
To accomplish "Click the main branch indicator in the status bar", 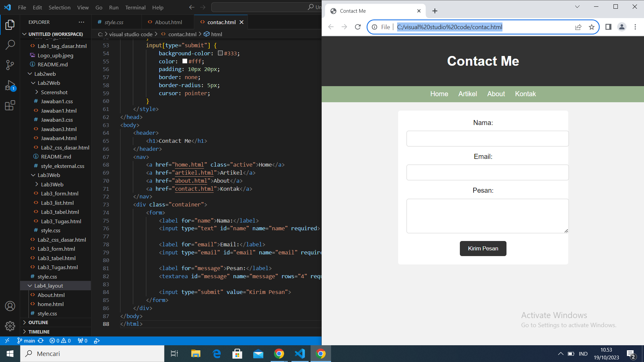I will coord(29,341).
